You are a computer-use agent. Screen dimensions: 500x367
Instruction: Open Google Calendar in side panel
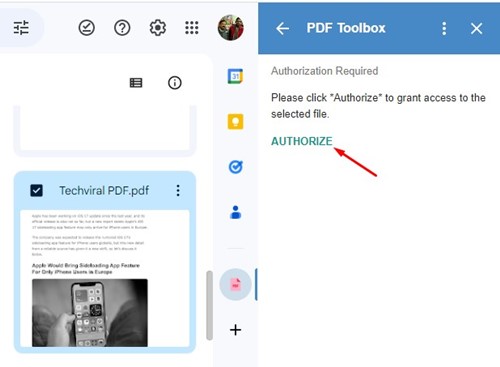235,76
